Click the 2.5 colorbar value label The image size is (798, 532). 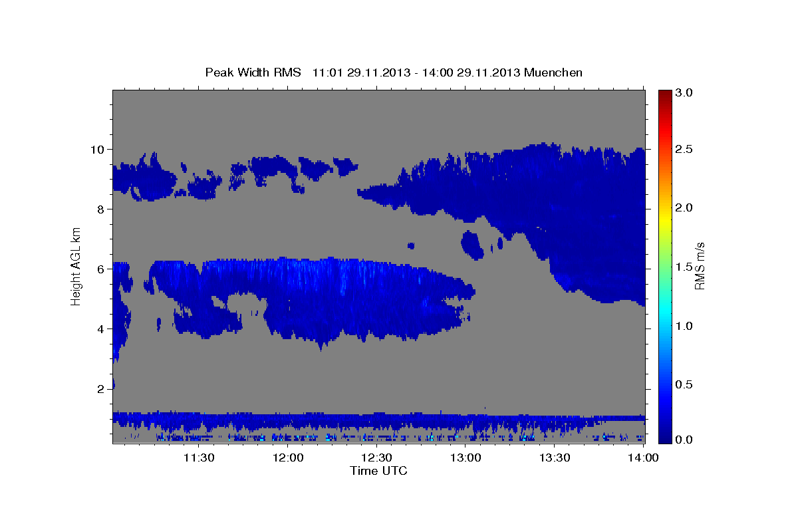click(685, 150)
